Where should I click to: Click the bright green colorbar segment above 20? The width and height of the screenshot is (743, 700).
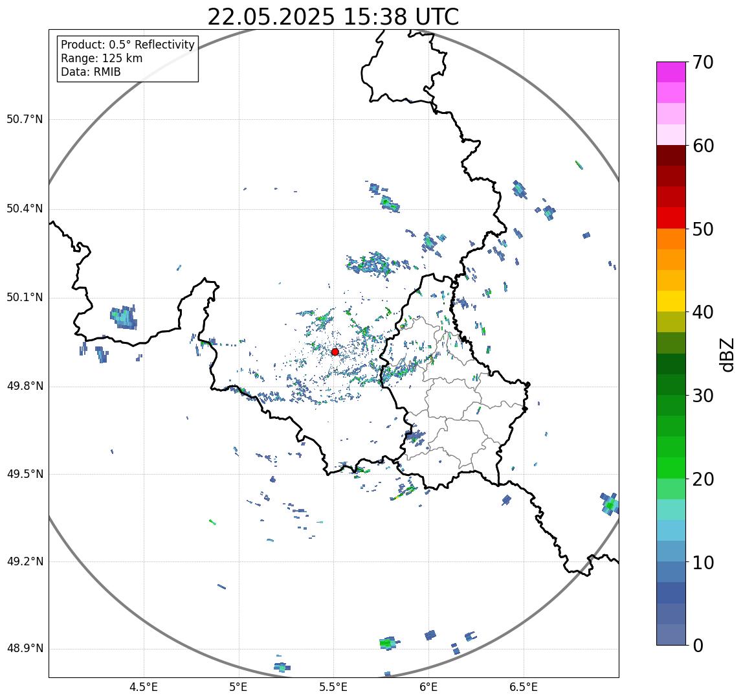point(671,468)
